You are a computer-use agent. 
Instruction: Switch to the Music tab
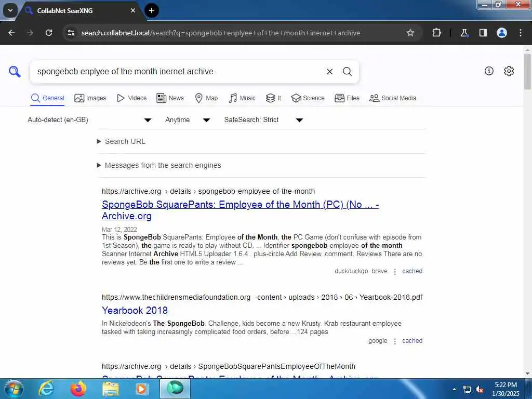(x=242, y=98)
